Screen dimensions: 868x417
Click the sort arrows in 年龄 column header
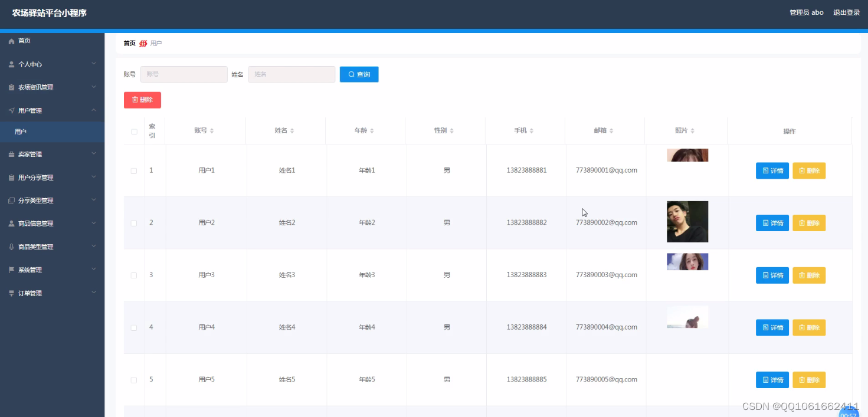point(372,131)
